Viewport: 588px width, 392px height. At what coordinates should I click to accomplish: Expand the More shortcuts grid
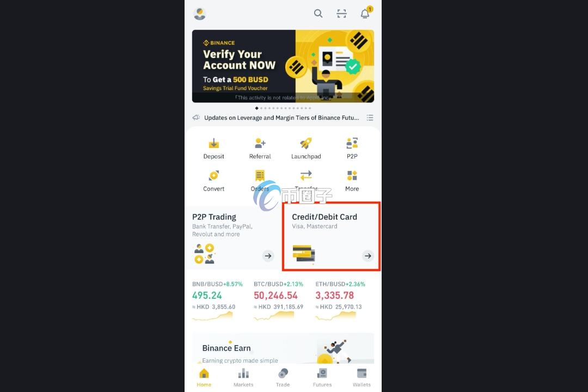tap(352, 175)
